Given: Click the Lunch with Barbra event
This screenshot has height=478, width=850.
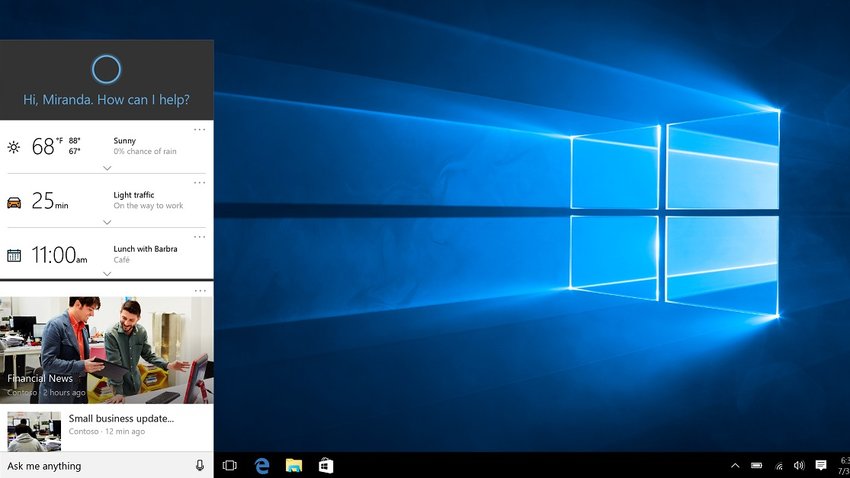Looking at the screenshot, I should tap(145, 249).
